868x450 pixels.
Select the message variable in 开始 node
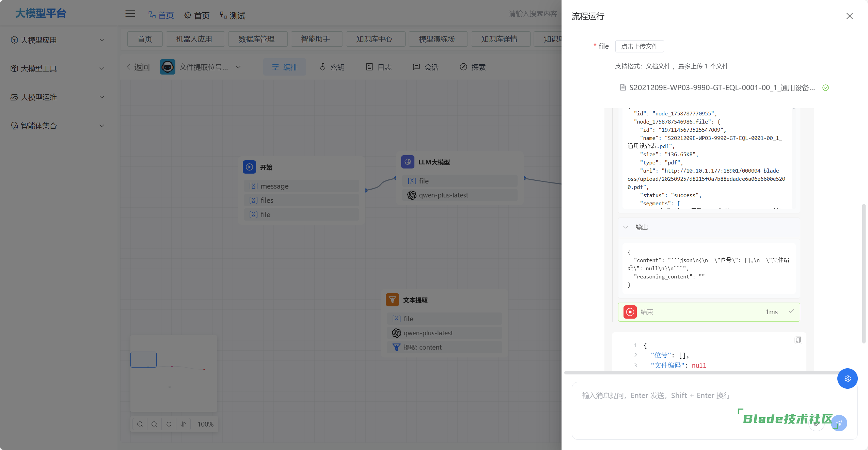point(301,186)
